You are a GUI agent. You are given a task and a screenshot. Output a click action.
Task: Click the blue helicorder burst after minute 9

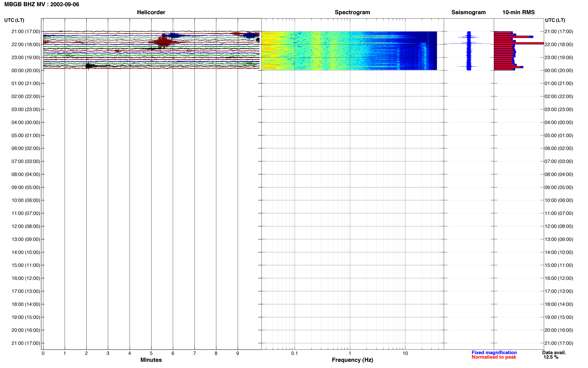[250, 36]
